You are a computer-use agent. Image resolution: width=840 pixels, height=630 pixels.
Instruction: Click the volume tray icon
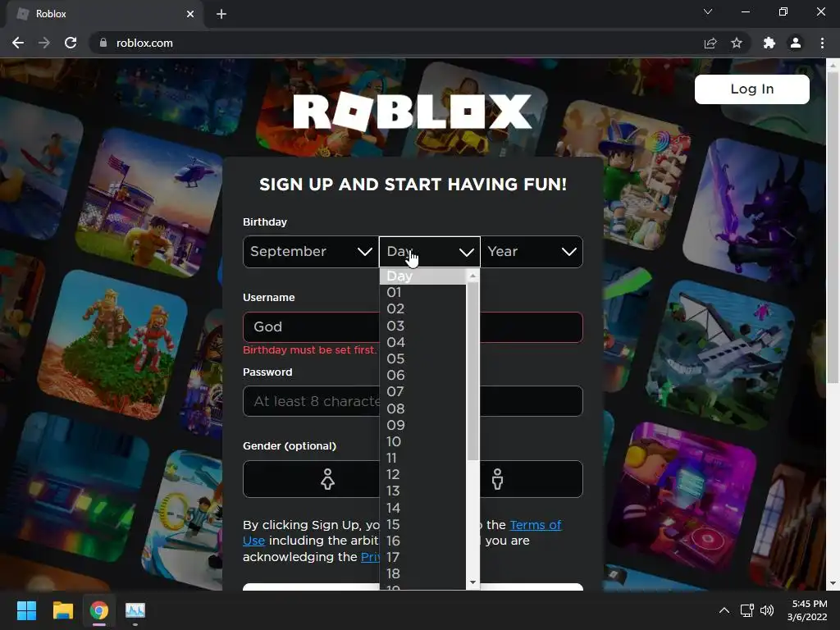click(x=767, y=610)
